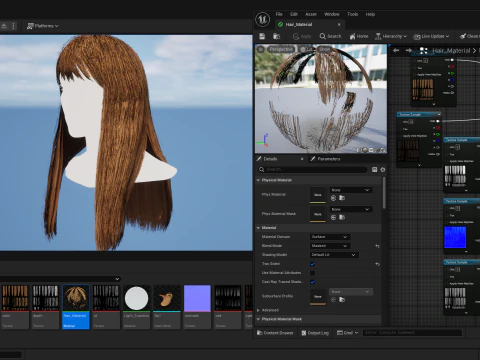Click the console command input field

click(413, 332)
